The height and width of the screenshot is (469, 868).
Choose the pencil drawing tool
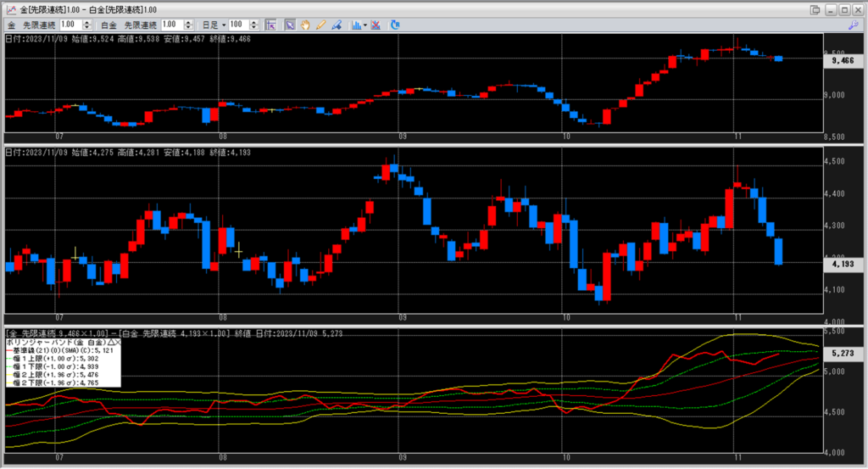click(320, 25)
